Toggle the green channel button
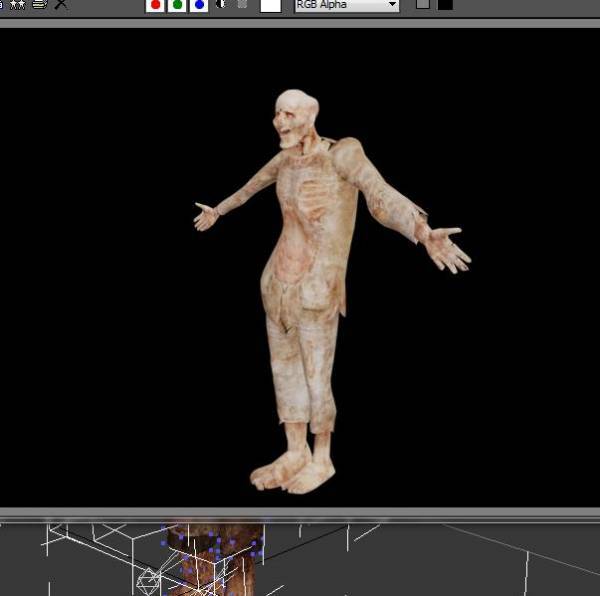Screen dimensions: 600x596 coord(177,5)
